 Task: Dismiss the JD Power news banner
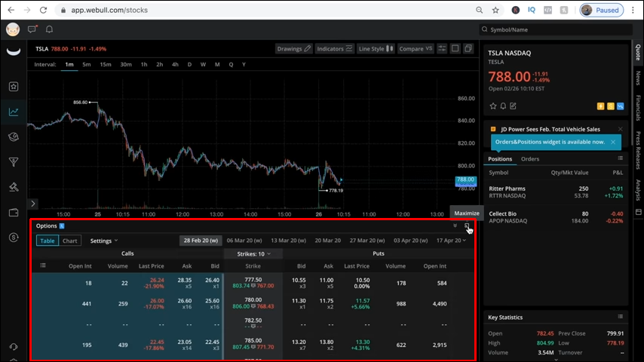coord(620,129)
